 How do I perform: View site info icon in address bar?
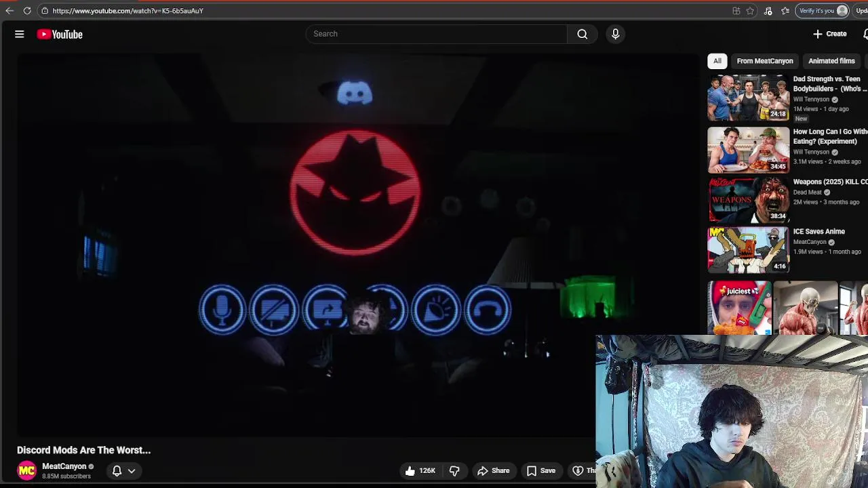[44, 11]
